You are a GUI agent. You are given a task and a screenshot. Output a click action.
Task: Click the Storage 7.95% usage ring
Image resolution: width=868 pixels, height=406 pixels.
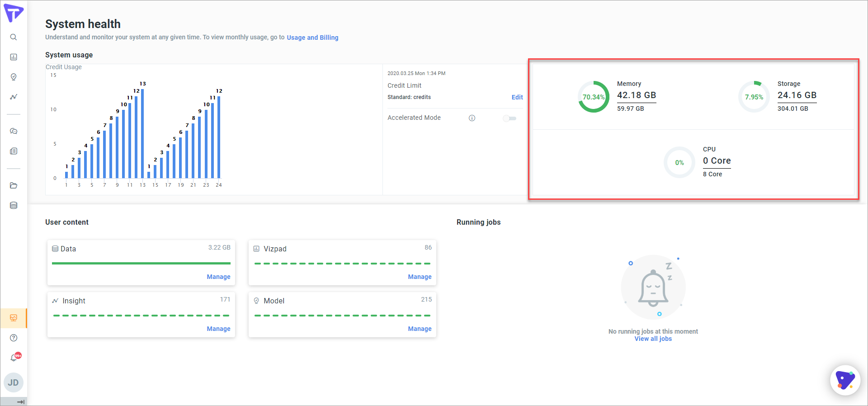pyautogui.click(x=754, y=97)
